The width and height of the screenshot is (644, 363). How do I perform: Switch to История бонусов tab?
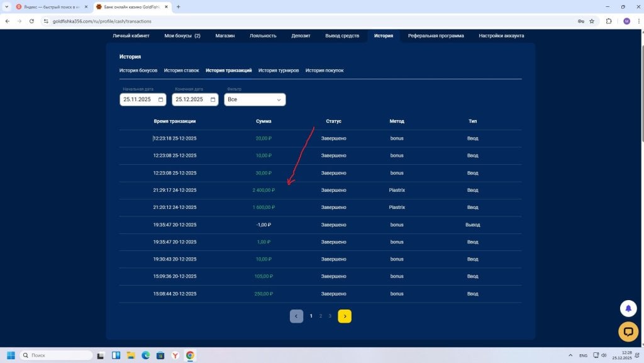pyautogui.click(x=138, y=70)
